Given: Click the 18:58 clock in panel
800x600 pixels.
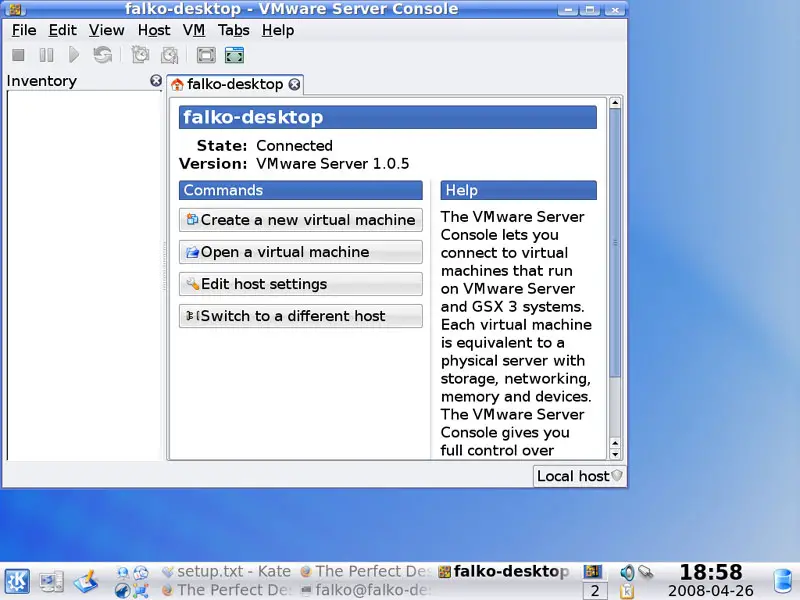Looking at the screenshot, I should tap(711, 572).
